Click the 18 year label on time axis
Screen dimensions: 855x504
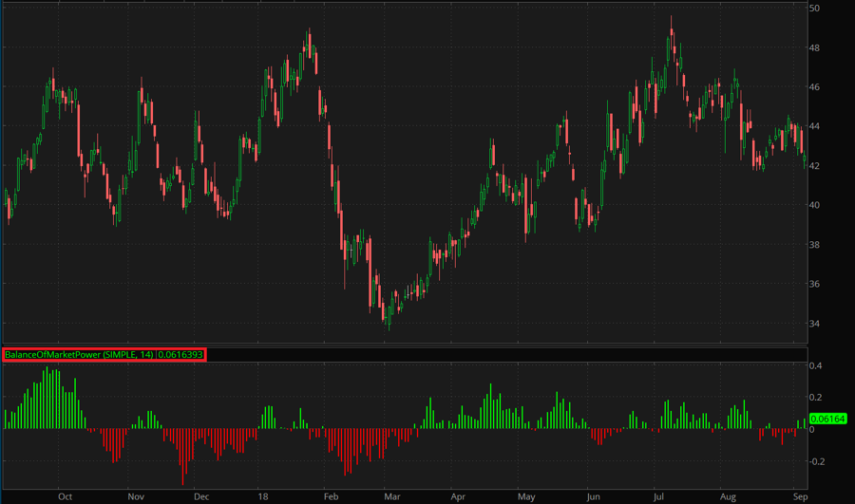click(x=263, y=495)
